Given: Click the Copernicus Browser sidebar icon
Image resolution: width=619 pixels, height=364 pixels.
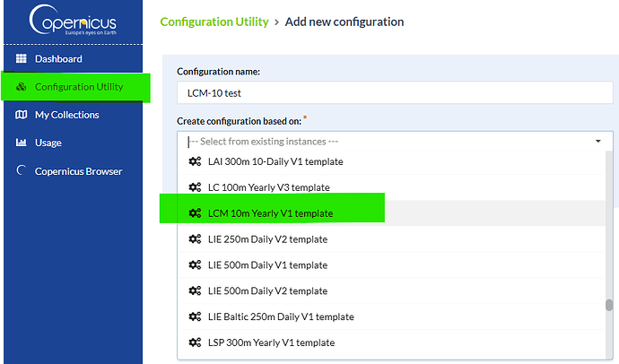Looking at the screenshot, I should coord(22,171).
